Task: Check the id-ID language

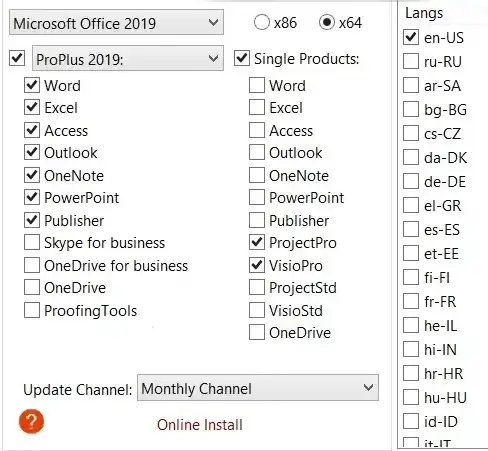Action: coord(411,421)
